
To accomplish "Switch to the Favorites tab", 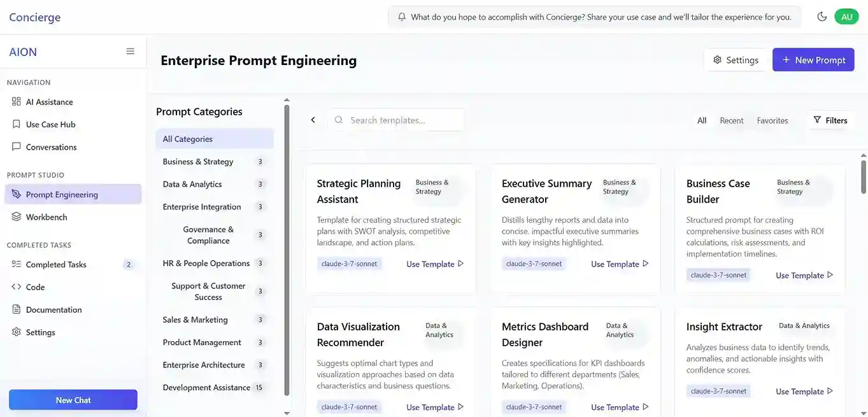I will [772, 120].
